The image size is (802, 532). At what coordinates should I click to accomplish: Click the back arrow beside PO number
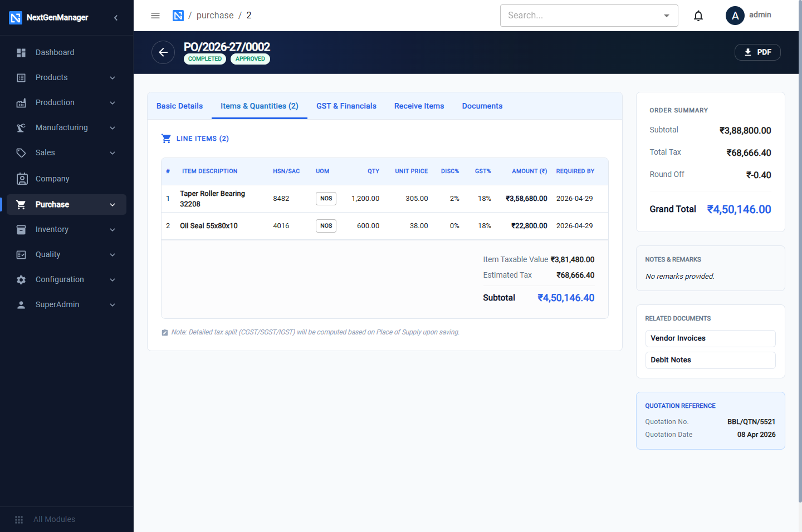point(163,52)
